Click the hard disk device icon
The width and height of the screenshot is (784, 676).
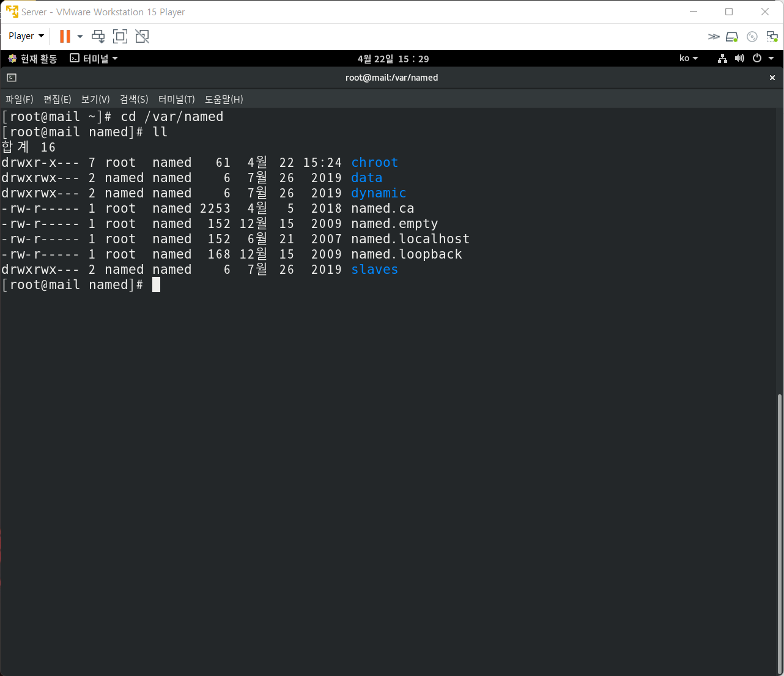tap(732, 37)
